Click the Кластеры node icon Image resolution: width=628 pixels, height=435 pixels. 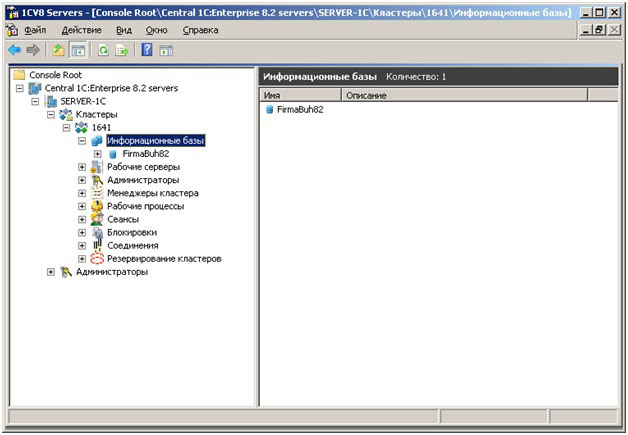point(66,115)
